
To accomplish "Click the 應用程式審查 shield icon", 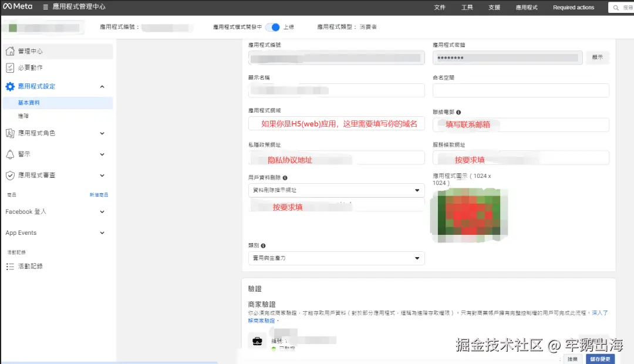I will pyautogui.click(x=10, y=174).
